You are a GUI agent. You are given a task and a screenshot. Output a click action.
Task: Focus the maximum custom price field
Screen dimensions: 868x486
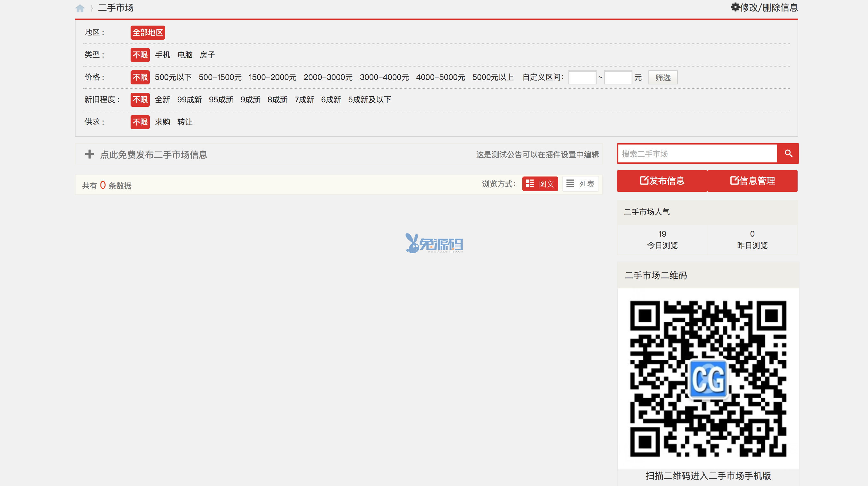[618, 77]
